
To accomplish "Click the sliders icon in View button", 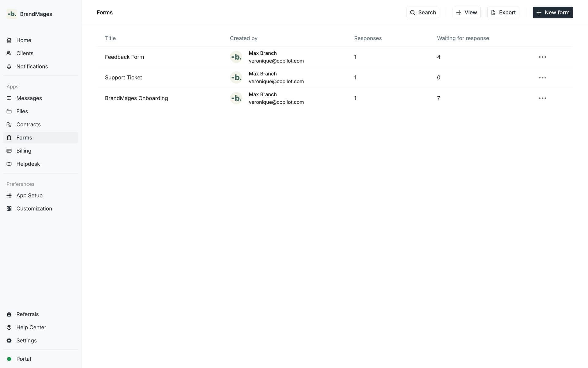I will pos(459,13).
